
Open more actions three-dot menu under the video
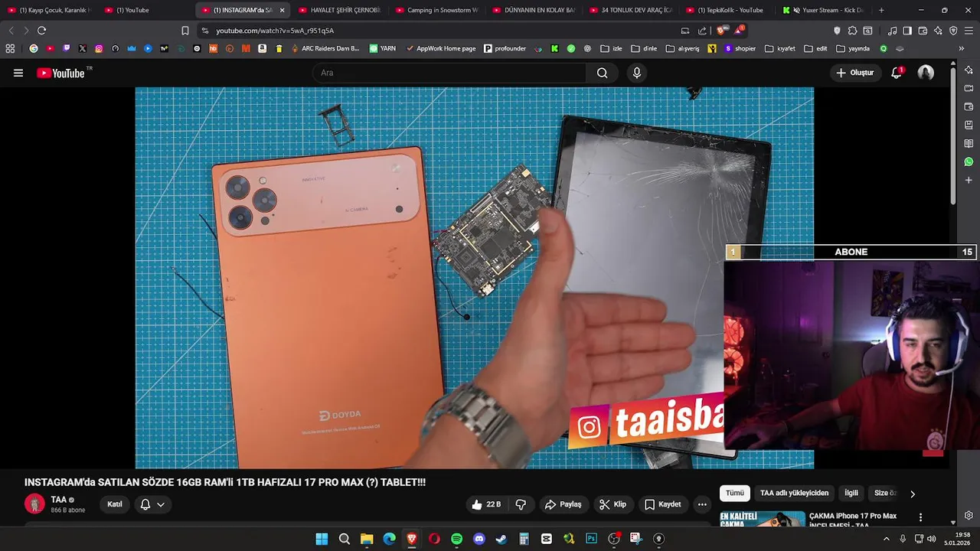coord(702,504)
